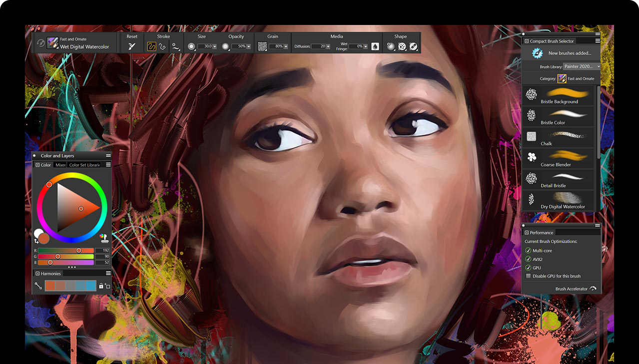Expand the Size value dropdown arrow

coord(215,46)
